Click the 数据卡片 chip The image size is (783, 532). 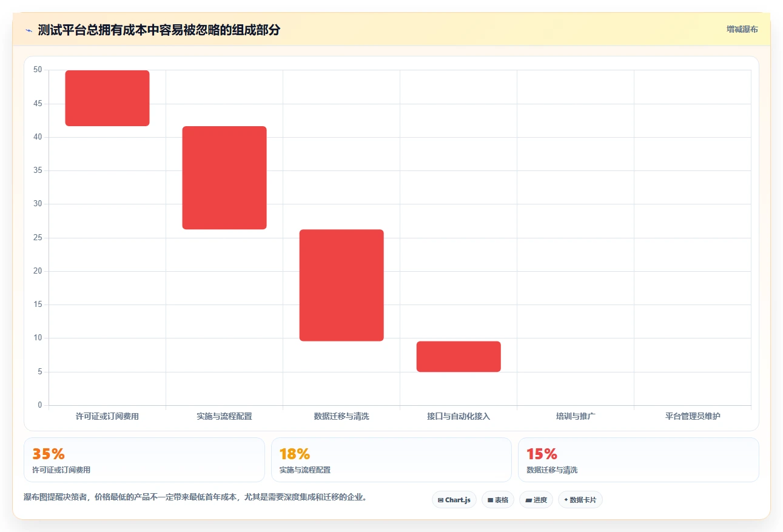click(580, 500)
